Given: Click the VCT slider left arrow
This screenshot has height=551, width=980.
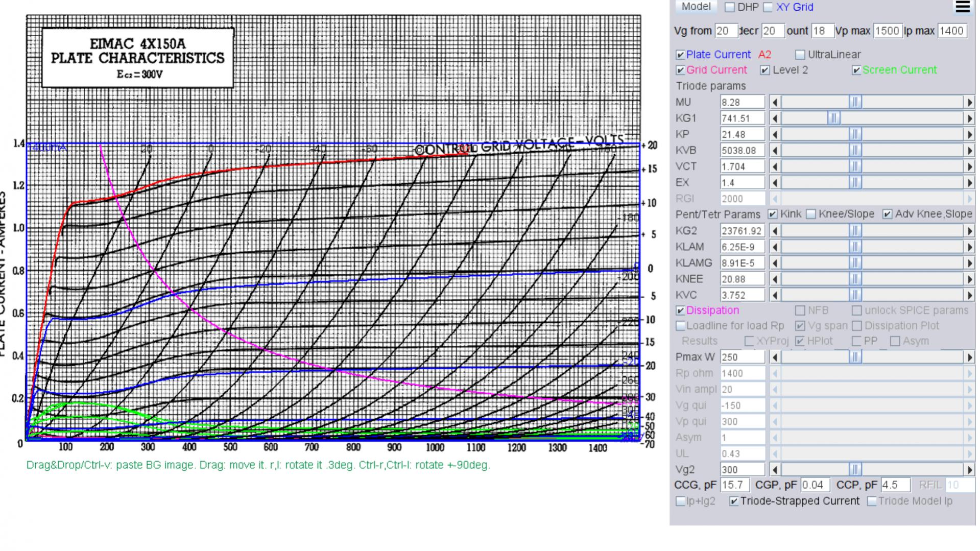Looking at the screenshot, I should click(x=775, y=166).
